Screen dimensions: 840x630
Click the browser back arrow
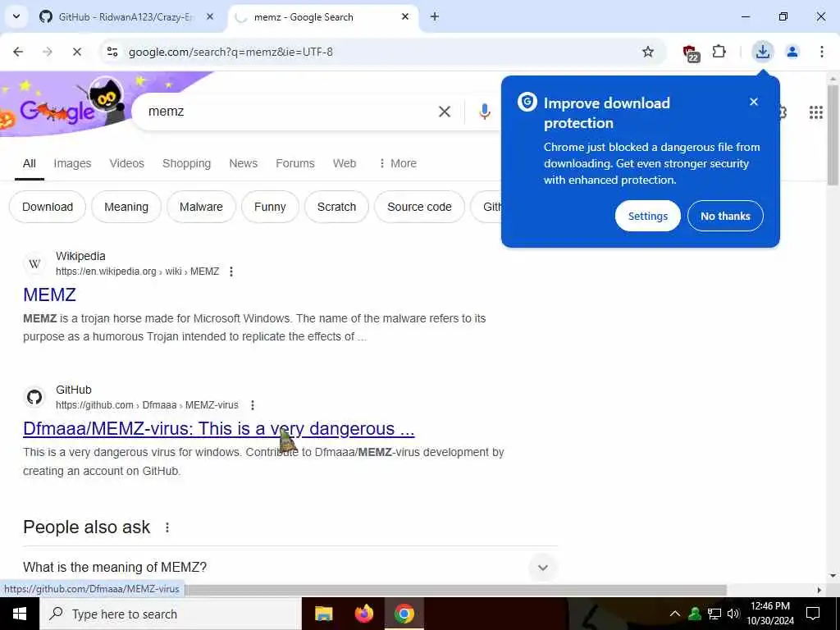pos(18,52)
